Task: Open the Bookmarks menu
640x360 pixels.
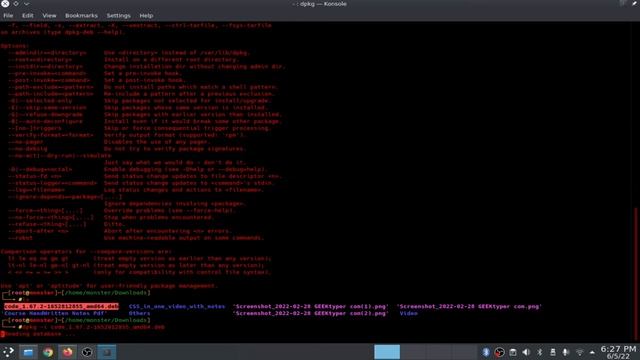Action: click(x=81, y=16)
